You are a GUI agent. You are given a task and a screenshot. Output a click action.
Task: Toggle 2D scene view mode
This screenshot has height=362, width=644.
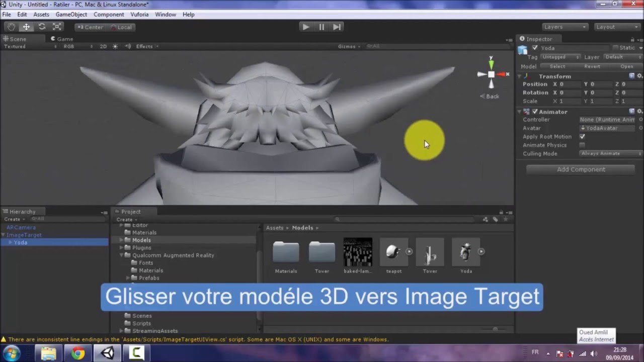(x=103, y=46)
